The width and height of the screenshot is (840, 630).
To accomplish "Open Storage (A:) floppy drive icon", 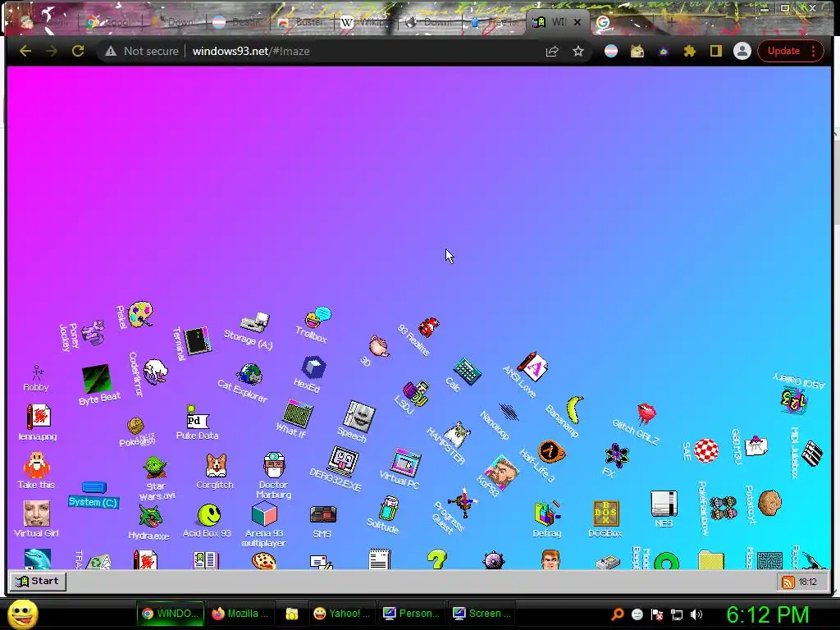I will pos(255,322).
